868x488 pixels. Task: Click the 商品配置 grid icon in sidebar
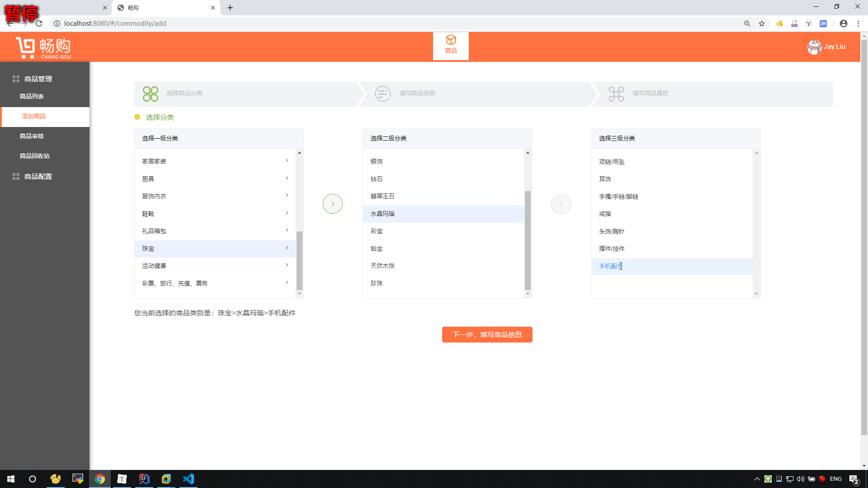pos(16,176)
